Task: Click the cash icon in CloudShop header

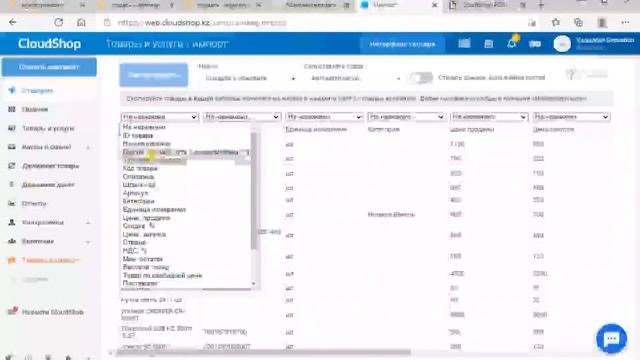Action: (x=535, y=44)
